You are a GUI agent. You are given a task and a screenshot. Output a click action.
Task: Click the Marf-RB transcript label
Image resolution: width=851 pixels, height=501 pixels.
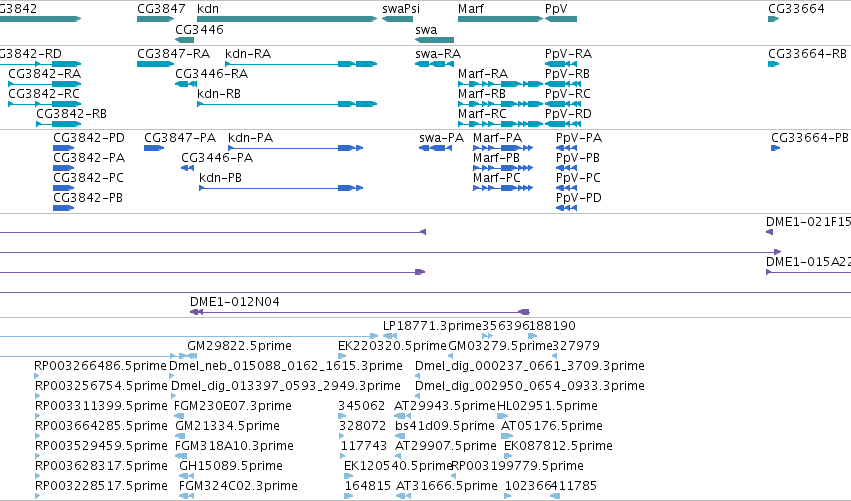tap(482, 94)
